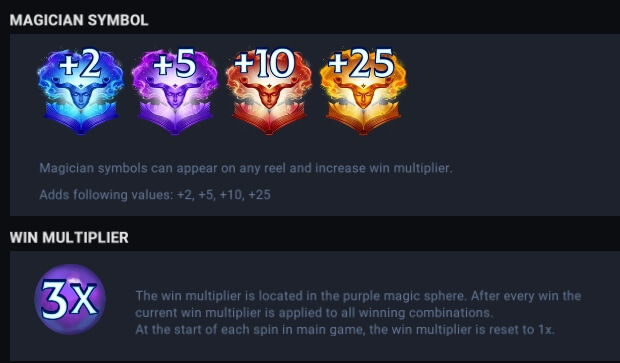Click the blue magician's face
The width and height of the screenshot is (620, 363).
[x=80, y=95]
